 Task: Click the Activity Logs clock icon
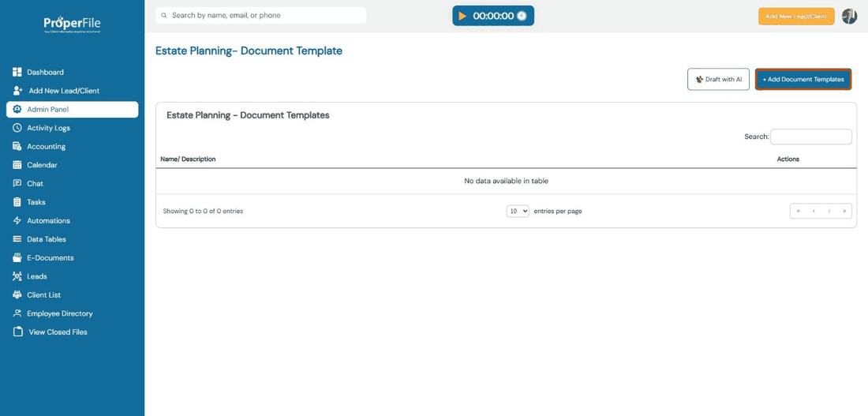click(x=17, y=127)
